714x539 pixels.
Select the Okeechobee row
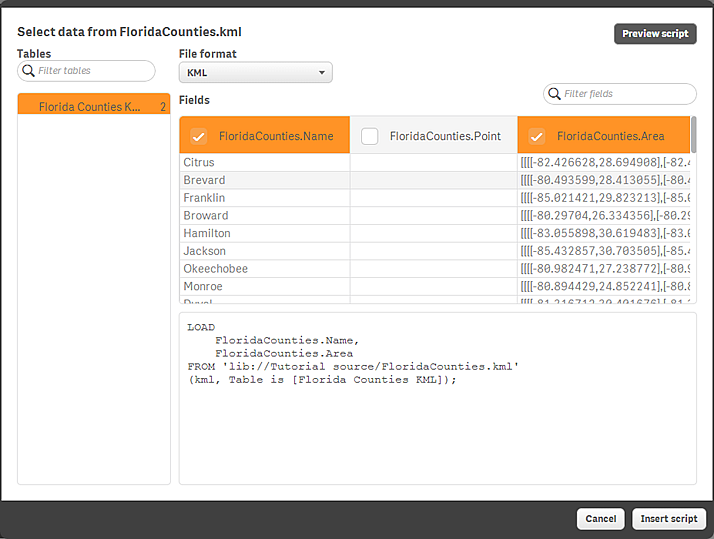tap(264, 269)
